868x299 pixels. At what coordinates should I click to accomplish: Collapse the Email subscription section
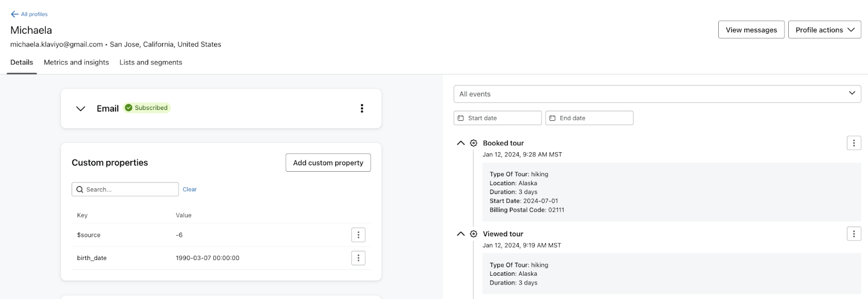pos(81,108)
